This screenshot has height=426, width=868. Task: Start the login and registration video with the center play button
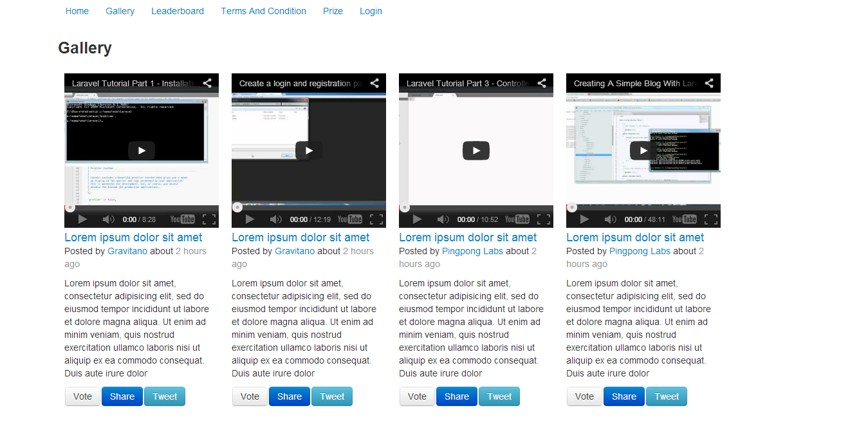coord(309,151)
